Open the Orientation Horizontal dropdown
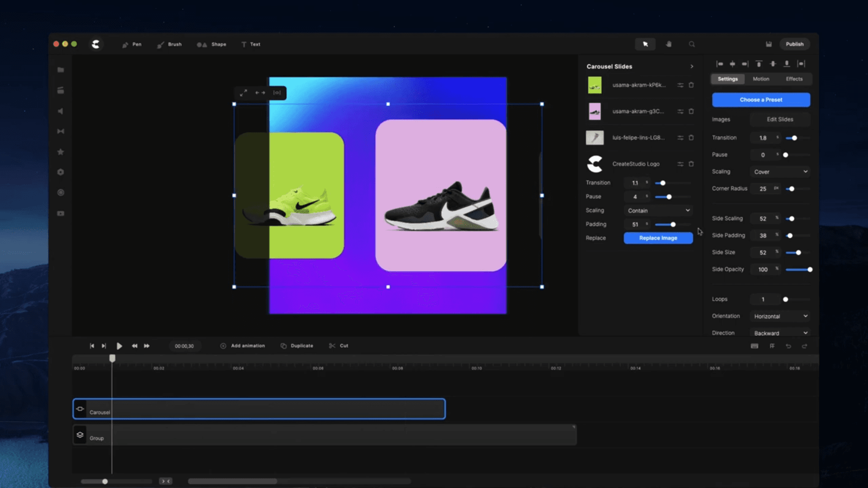This screenshot has height=488, width=868. click(x=780, y=316)
